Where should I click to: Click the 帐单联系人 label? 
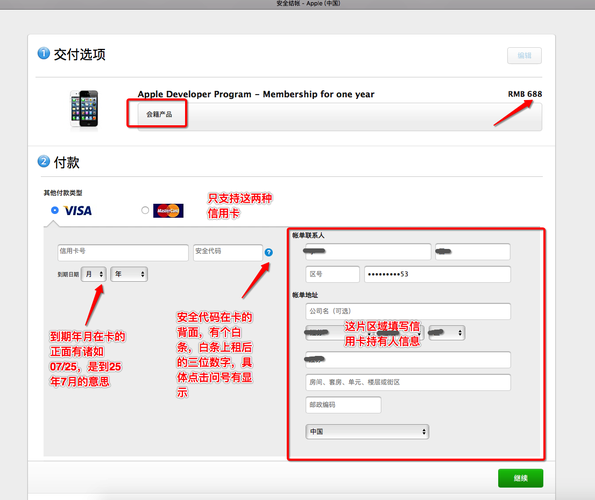tap(308, 236)
